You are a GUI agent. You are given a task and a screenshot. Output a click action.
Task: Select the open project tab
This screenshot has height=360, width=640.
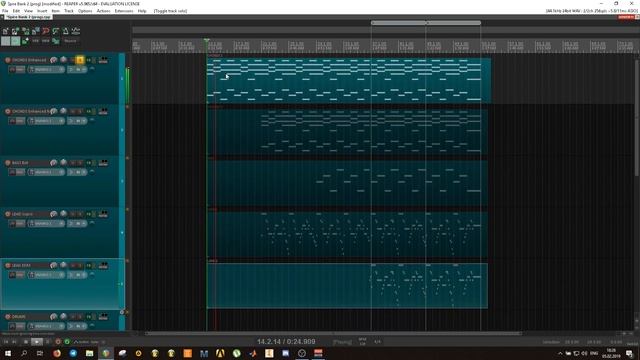click(x=28, y=17)
